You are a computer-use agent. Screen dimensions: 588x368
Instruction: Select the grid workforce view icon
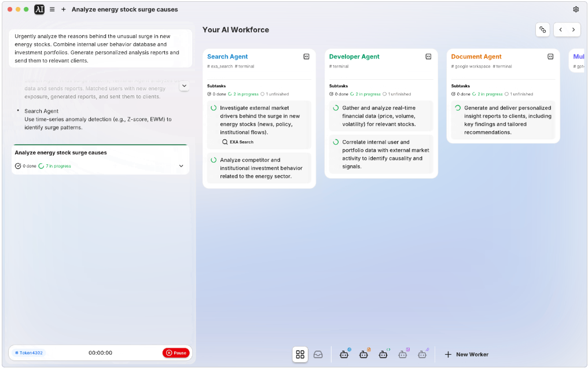tap(300, 354)
